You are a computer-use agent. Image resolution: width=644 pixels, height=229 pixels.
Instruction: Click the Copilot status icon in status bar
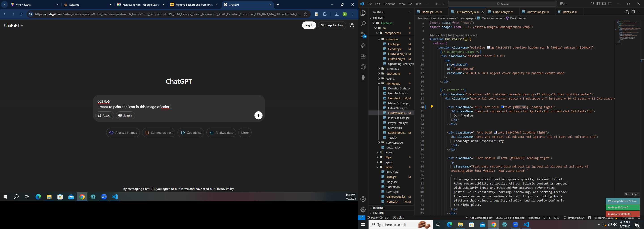[x=589, y=218]
